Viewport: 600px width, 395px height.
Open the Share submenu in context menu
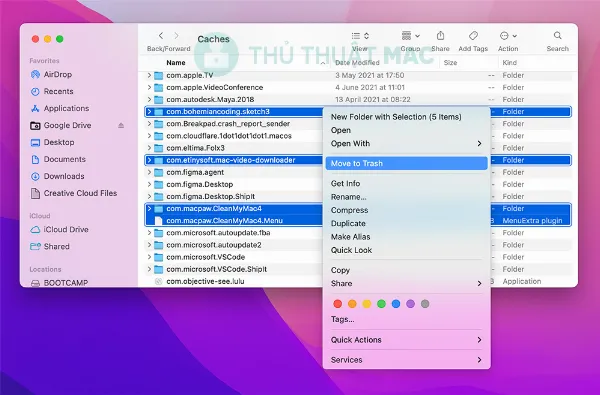coord(406,284)
